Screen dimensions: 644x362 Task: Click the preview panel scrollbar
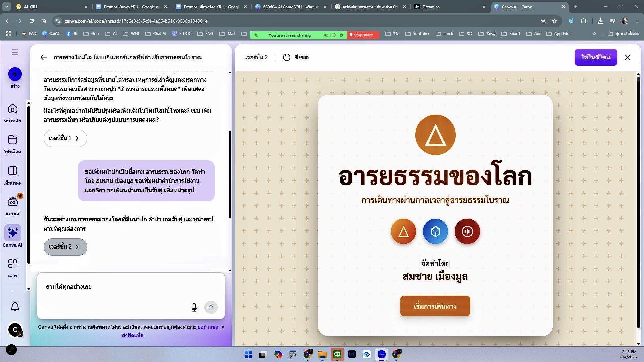(x=638, y=203)
